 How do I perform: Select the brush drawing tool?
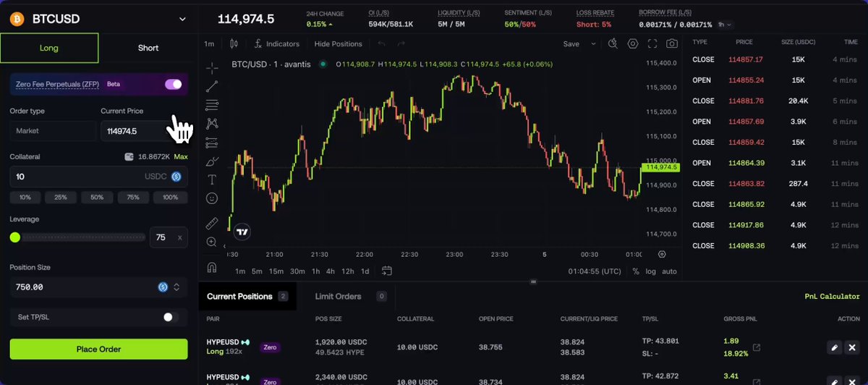click(x=212, y=161)
